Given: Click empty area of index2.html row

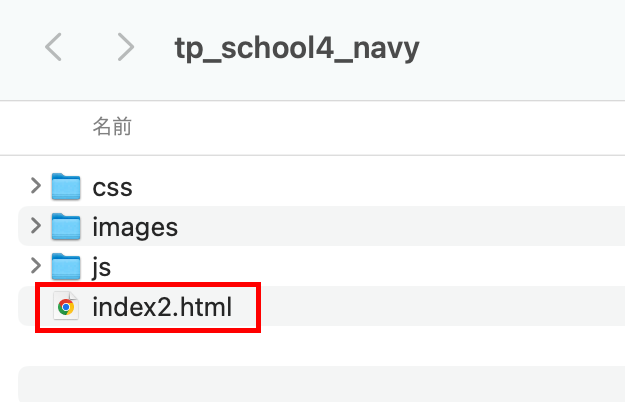Looking at the screenshot, I should [438, 306].
